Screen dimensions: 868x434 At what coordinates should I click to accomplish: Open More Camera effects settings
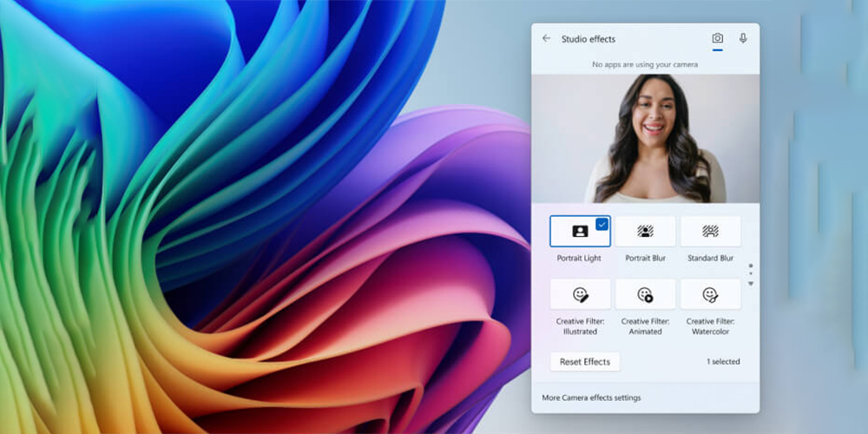591,398
